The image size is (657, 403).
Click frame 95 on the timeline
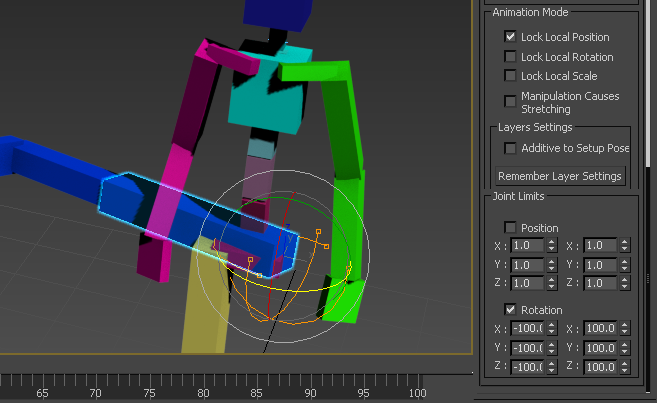pyautogui.click(x=364, y=393)
